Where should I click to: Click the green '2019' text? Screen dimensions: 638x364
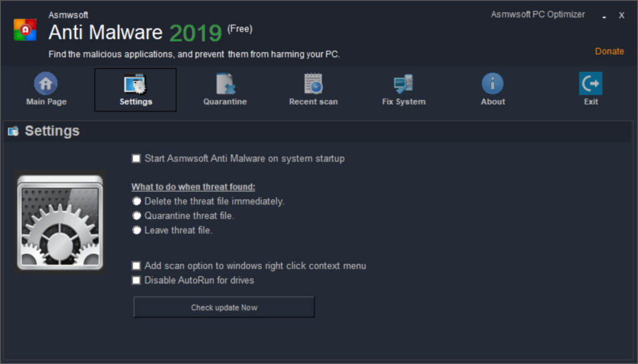[x=195, y=33]
